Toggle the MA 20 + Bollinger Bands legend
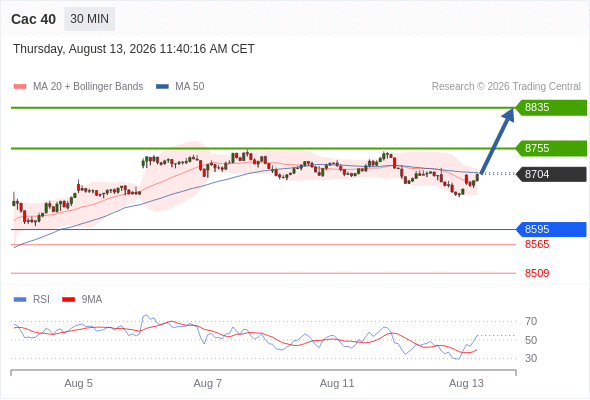Screen dimensions: 590x400 point(78,86)
